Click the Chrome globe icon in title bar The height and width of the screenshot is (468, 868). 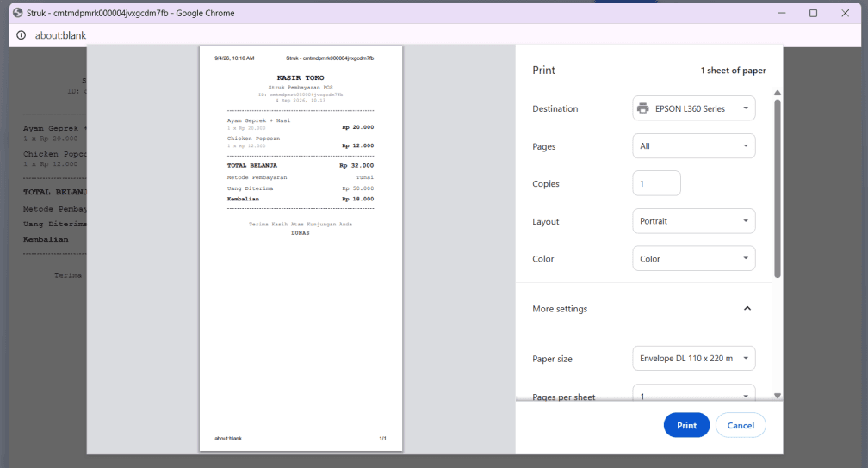18,13
